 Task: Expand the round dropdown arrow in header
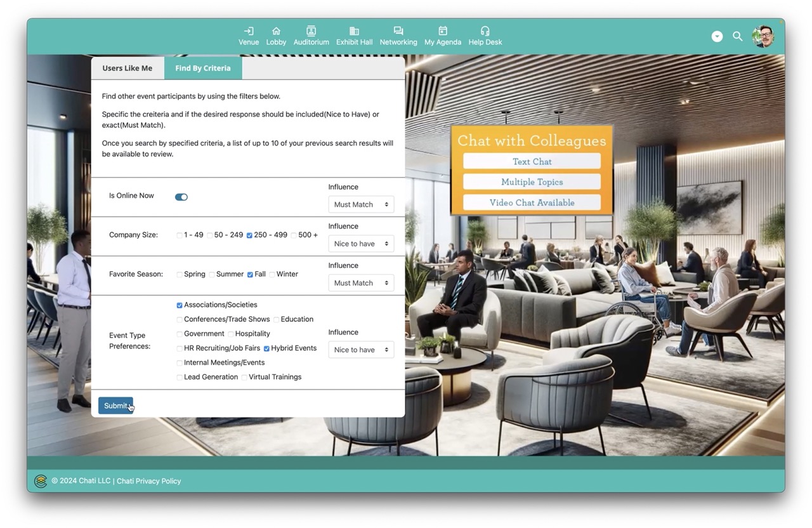point(717,36)
